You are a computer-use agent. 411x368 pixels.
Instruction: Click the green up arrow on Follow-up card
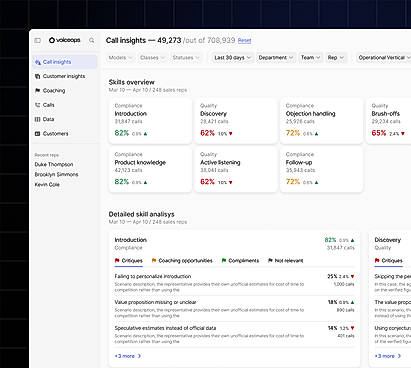point(316,182)
